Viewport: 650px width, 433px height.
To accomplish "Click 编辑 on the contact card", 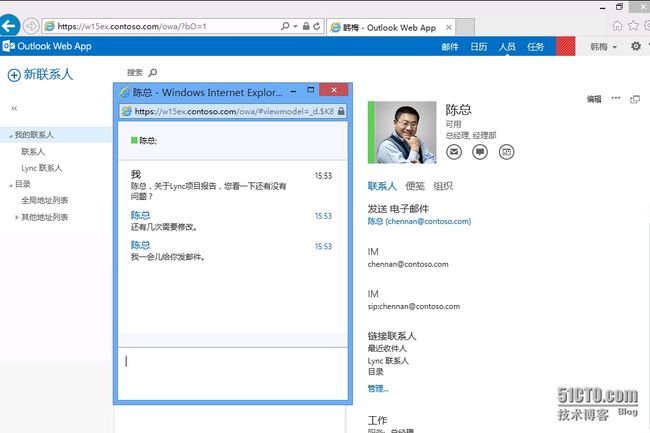I will coord(594,99).
